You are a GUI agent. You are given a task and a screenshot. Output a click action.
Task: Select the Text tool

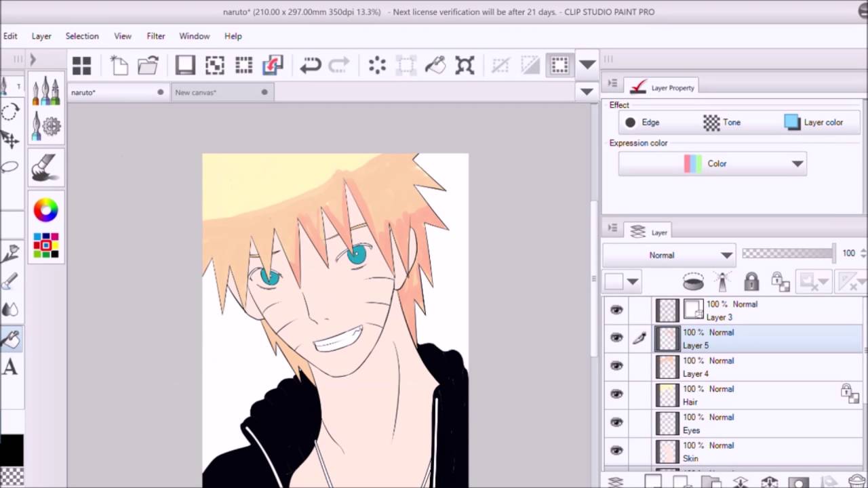click(x=10, y=367)
